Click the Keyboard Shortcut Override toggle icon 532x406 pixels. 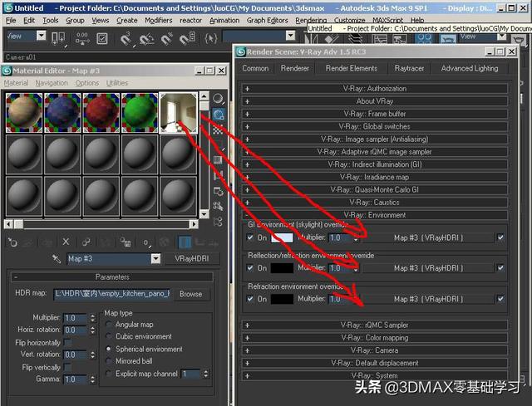click(x=102, y=39)
